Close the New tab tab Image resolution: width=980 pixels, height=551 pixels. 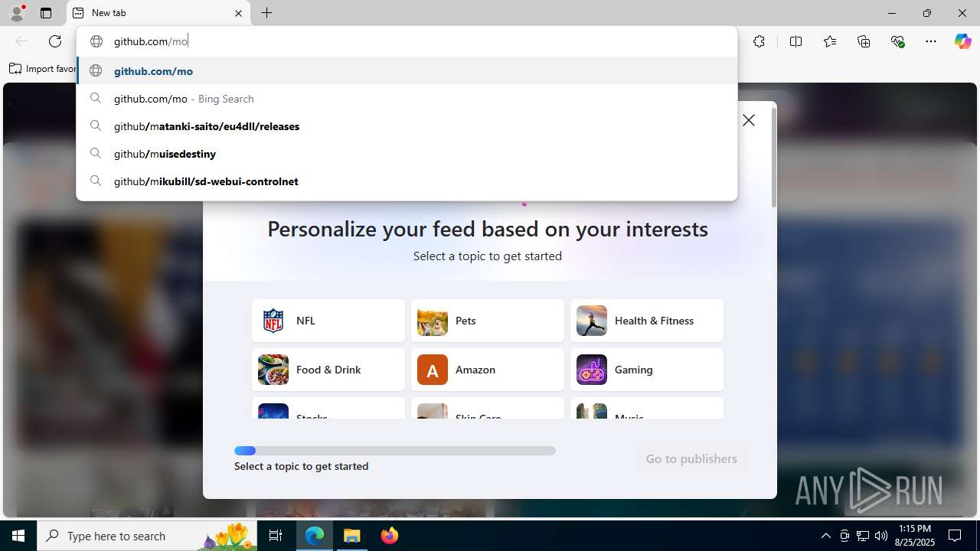point(238,13)
